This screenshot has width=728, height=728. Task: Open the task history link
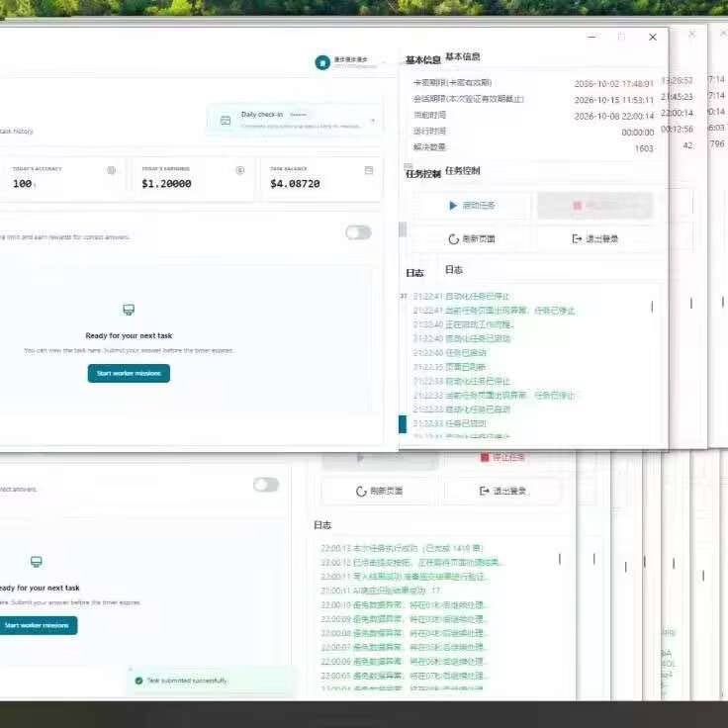17,132
